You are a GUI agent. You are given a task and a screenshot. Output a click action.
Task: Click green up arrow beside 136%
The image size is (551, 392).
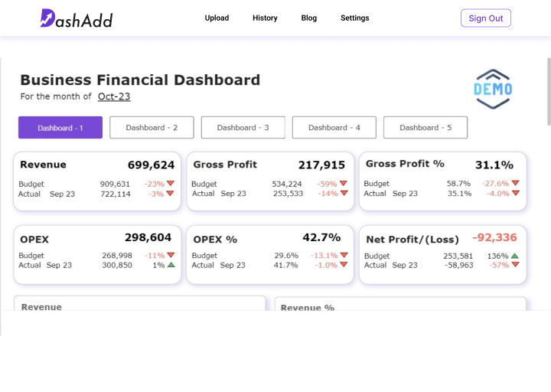click(515, 256)
